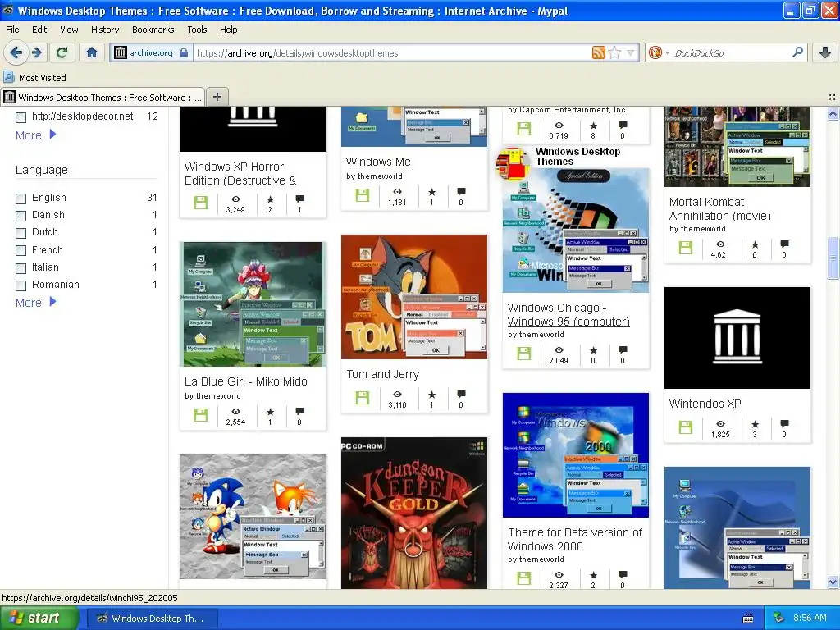
Task: Click the Windows Desktop Th... taskbar button
Action: tap(152, 619)
